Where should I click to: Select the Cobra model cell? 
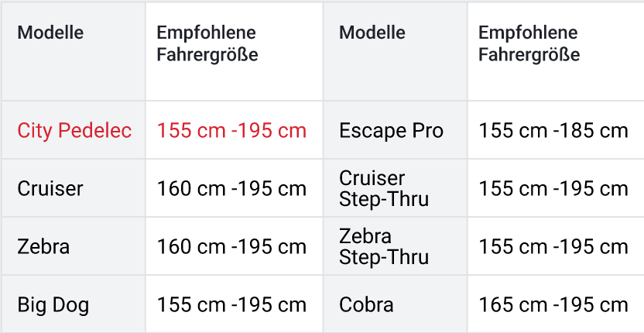coord(366,304)
